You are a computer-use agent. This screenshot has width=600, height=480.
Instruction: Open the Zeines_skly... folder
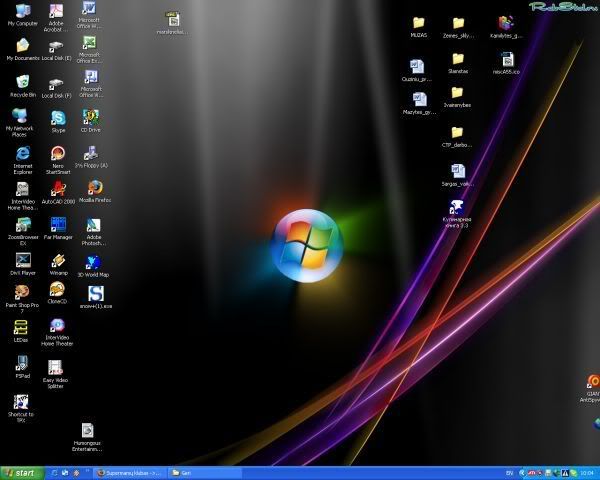pos(458,28)
